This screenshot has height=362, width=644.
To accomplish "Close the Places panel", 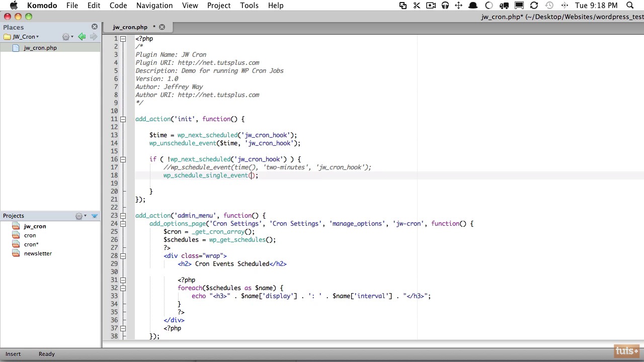I will (95, 27).
